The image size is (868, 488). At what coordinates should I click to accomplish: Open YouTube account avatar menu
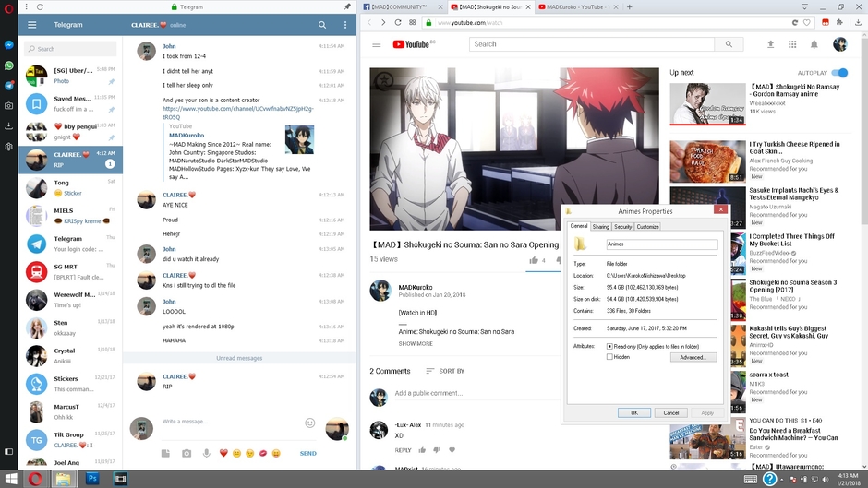pos(839,44)
